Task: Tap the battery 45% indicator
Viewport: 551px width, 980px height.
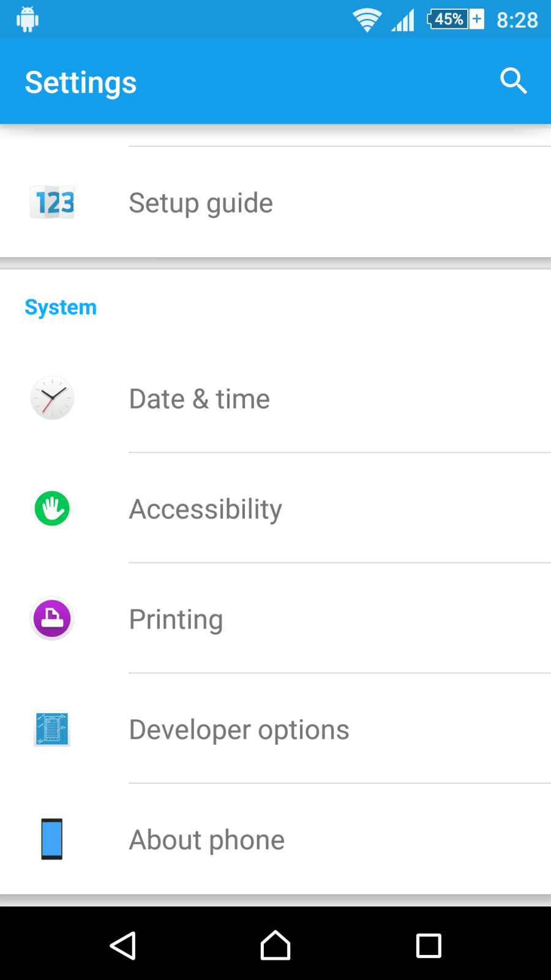Action: 455,19
